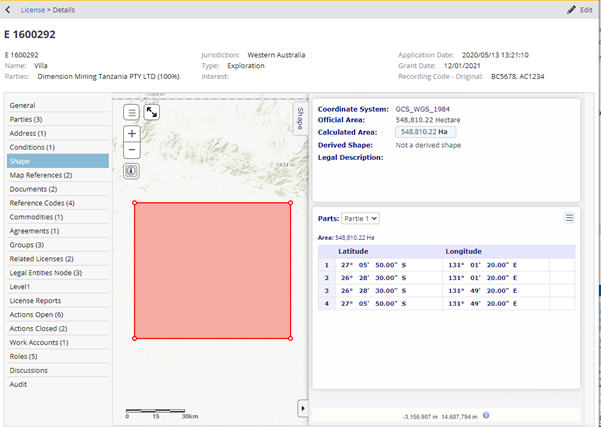Open the Parts panel menu icon

(569, 218)
